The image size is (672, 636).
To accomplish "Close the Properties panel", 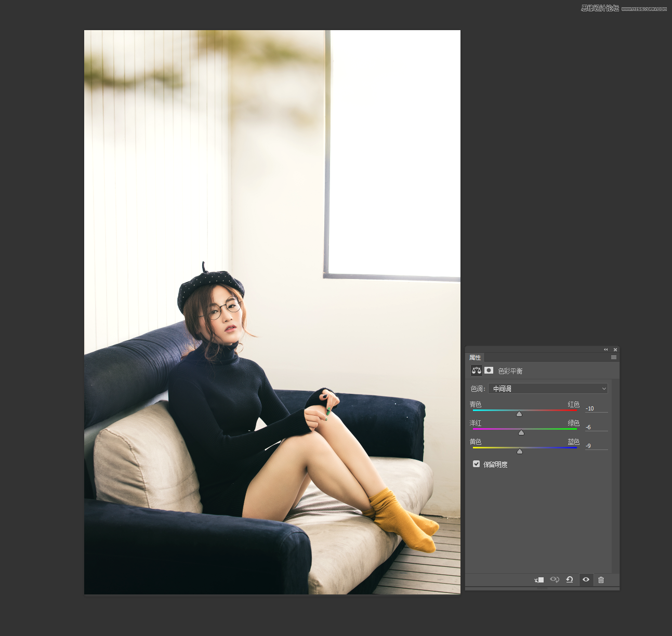I will (615, 350).
